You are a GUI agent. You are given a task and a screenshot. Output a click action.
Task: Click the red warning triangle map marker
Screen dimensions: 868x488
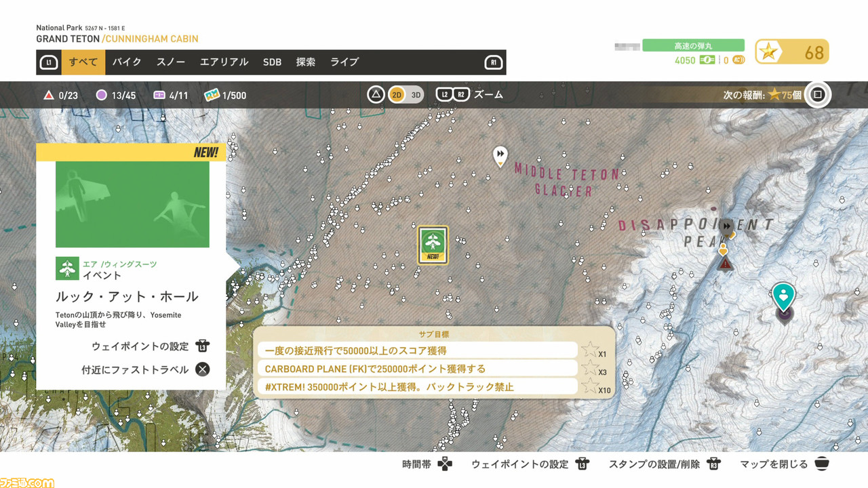point(726,264)
